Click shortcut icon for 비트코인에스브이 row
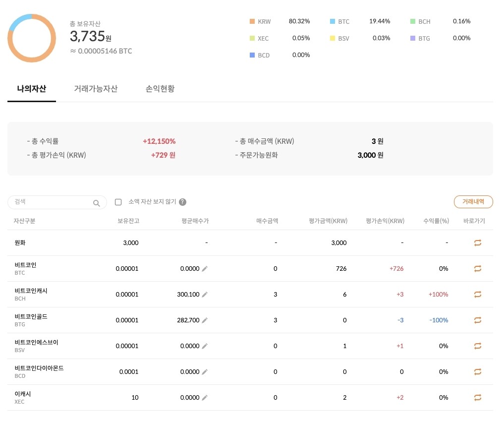The width and height of the screenshot is (504, 425). click(477, 346)
